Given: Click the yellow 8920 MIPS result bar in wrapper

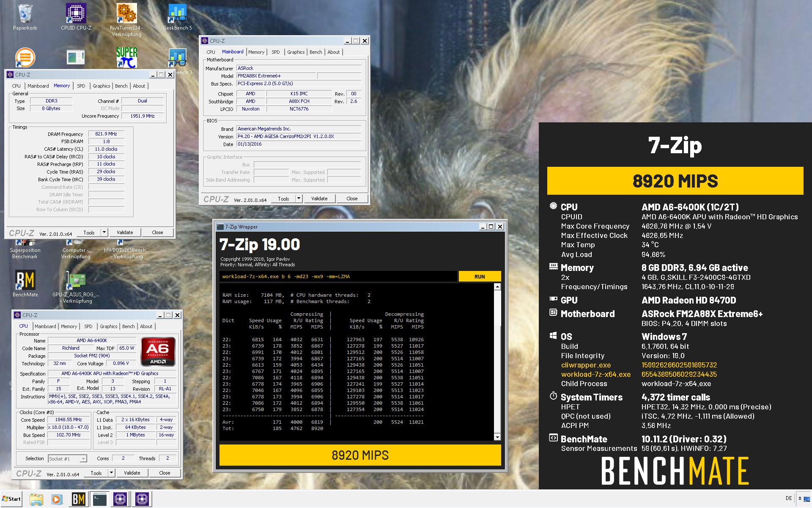Looking at the screenshot, I should 360,455.
